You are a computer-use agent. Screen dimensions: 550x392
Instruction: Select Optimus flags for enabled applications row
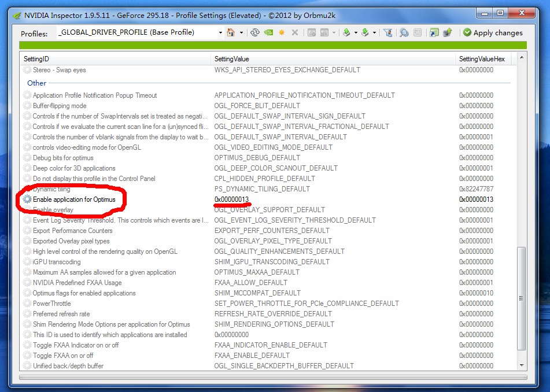pyautogui.click(x=268, y=293)
